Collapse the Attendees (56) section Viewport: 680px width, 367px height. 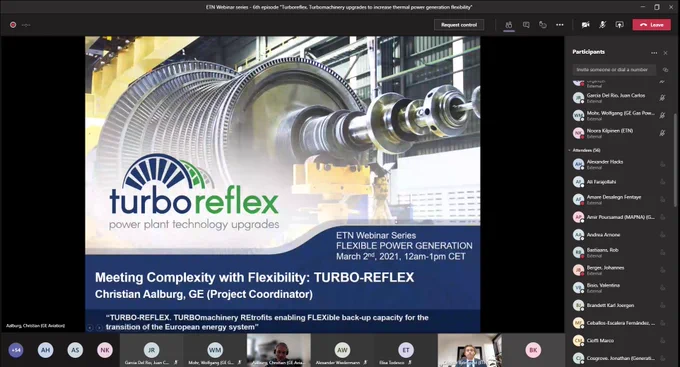(x=585, y=151)
